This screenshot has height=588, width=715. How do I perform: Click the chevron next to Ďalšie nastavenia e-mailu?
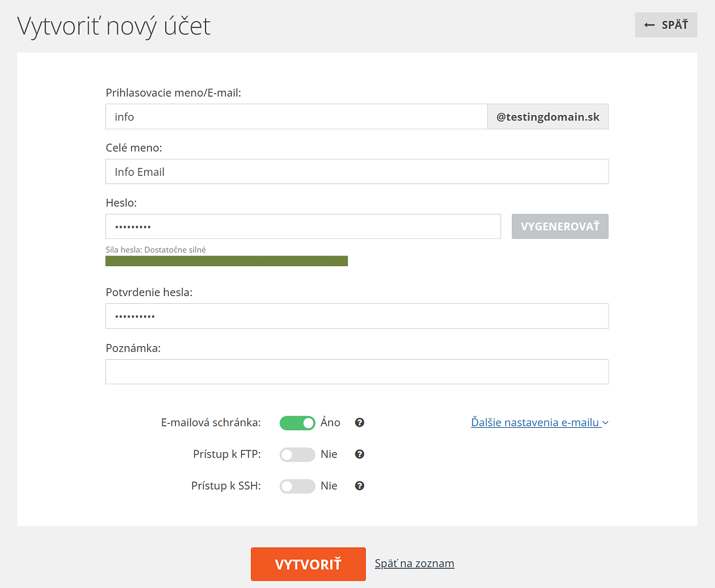pyautogui.click(x=605, y=423)
